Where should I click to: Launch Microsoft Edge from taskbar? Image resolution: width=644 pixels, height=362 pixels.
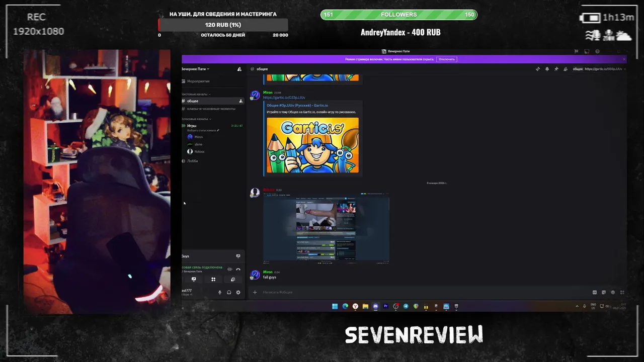[345, 306]
